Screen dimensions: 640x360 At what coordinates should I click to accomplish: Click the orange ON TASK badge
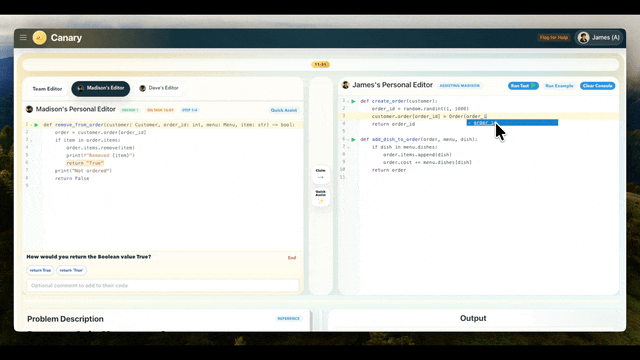click(160, 110)
